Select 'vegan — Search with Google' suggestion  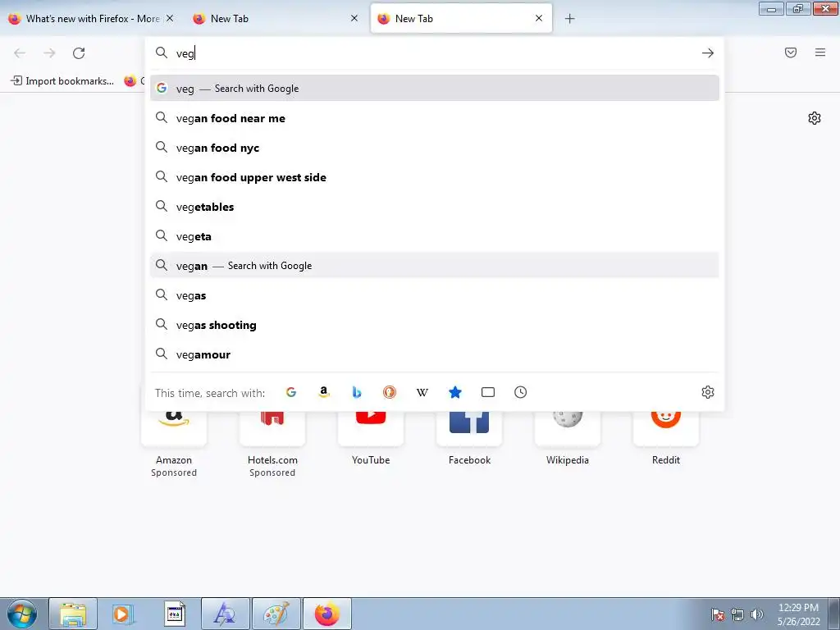pyautogui.click(x=435, y=265)
